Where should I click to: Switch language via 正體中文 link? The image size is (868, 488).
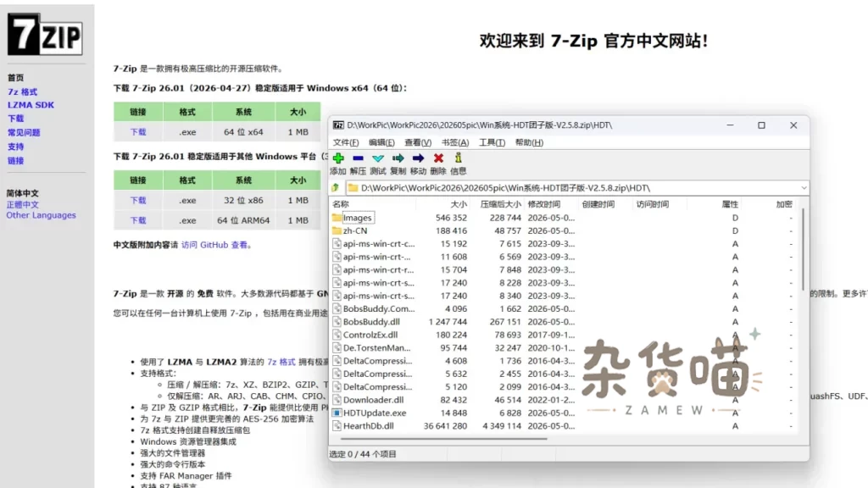[23, 205]
